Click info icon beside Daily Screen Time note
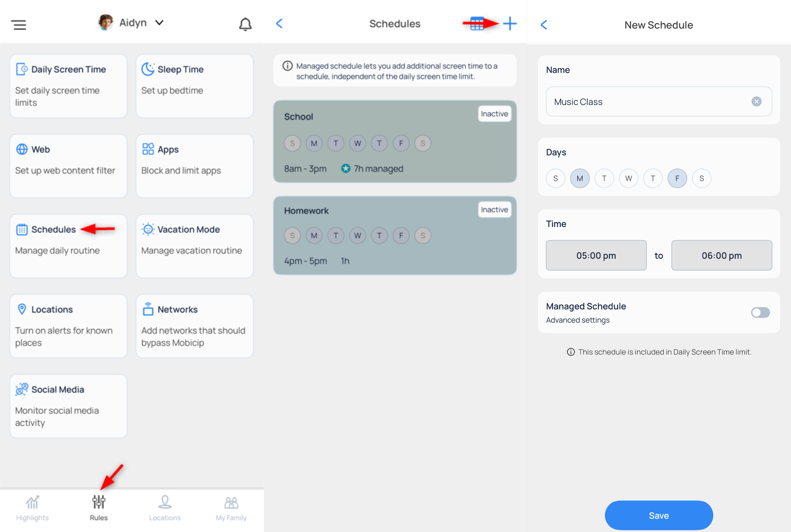 click(x=571, y=352)
